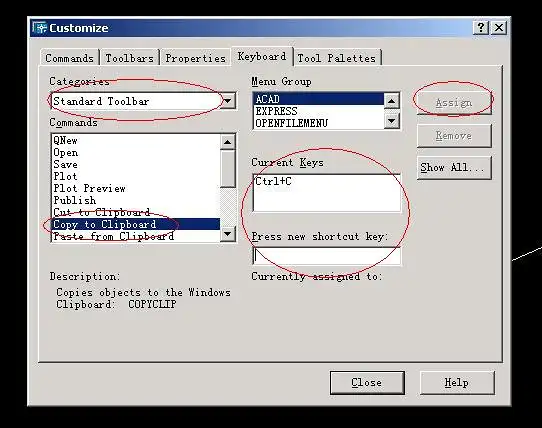
Task: Click the question mark help icon
Action: coord(480,28)
